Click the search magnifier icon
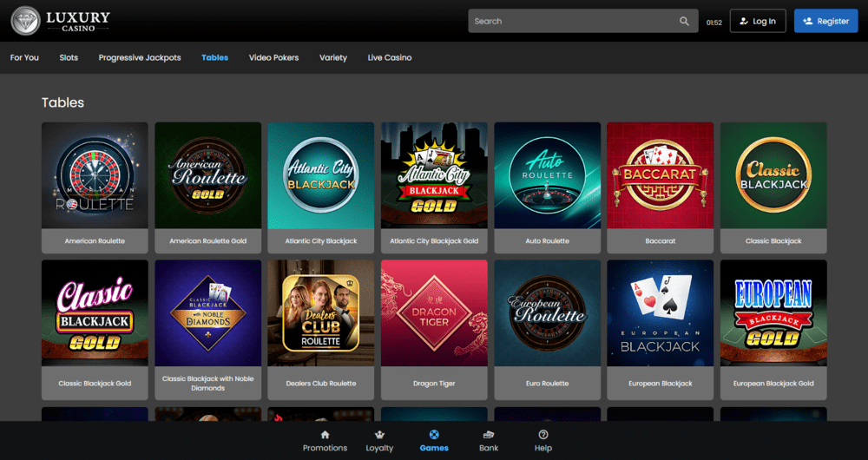This screenshot has height=460, width=868. [684, 21]
